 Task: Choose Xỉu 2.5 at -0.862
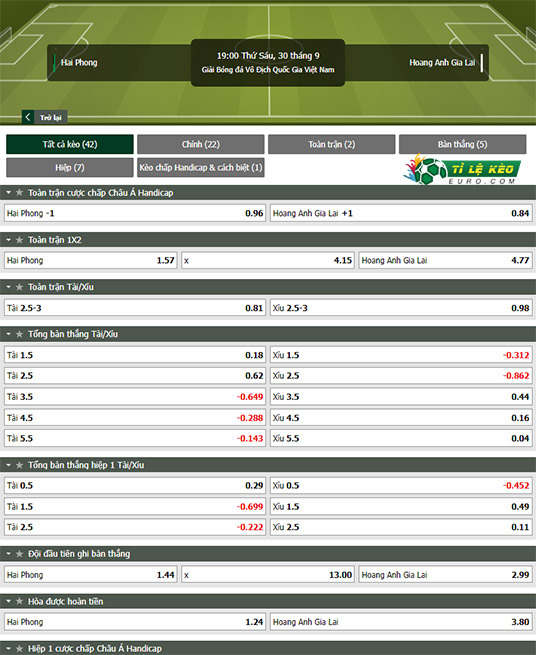point(401,376)
